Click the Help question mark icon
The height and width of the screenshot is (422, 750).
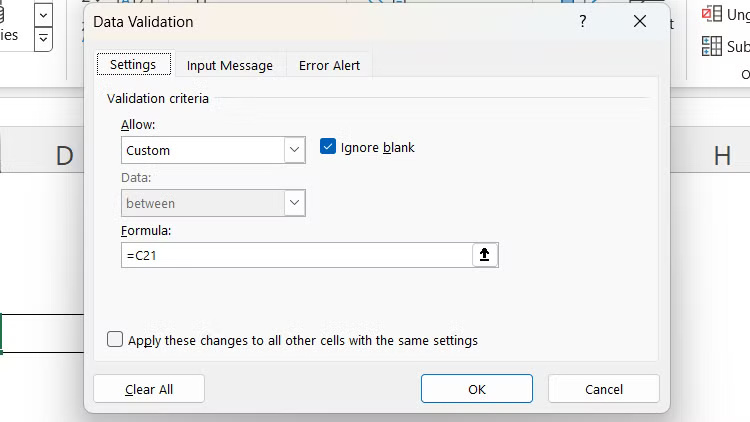[x=583, y=21]
